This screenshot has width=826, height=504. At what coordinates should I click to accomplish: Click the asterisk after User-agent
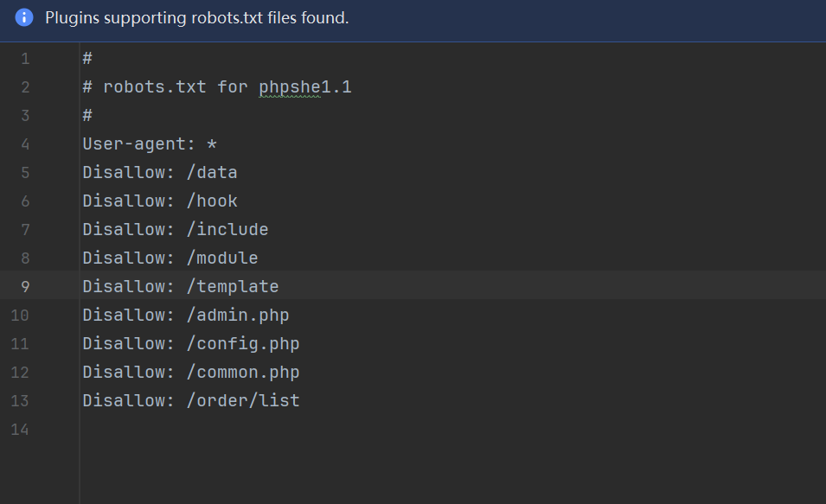coord(212,144)
